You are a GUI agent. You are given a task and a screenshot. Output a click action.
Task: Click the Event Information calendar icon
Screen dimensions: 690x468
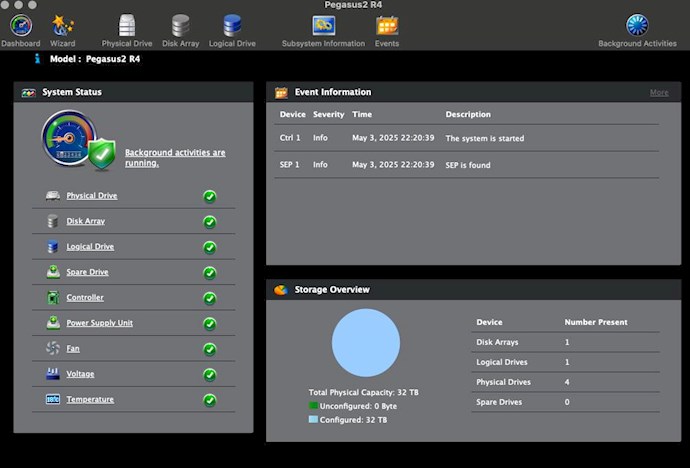281,92
